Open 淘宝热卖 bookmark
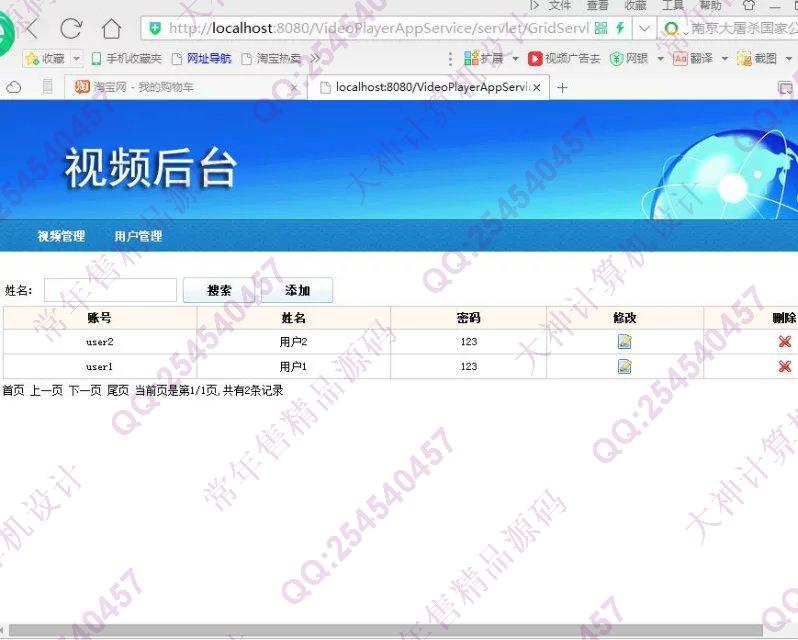The image size is (798, 640). pos(271,59)
